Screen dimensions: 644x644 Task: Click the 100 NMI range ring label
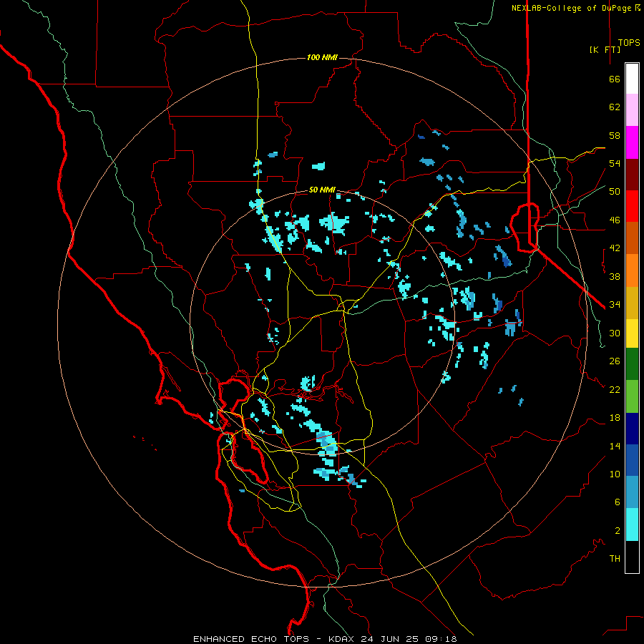click(x=322, y=57)
